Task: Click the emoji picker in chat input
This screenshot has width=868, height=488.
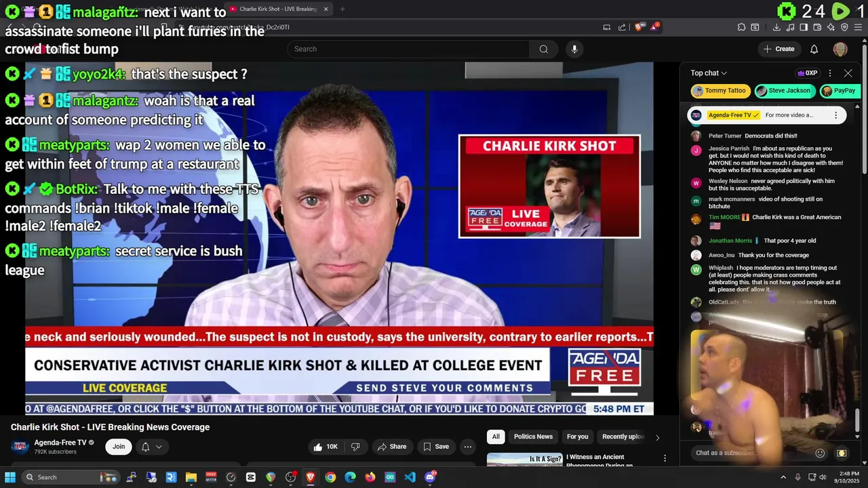Action: (x=820, y=453)
